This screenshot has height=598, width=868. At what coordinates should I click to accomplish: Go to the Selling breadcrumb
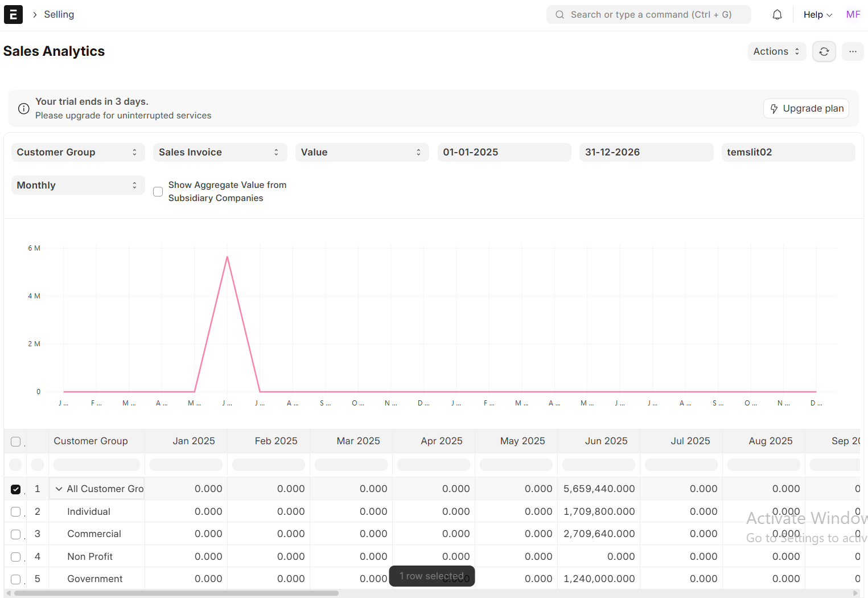point(59,15)
